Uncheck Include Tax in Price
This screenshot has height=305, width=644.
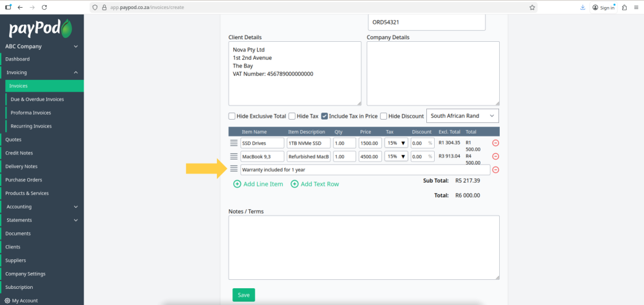[325, 116]
